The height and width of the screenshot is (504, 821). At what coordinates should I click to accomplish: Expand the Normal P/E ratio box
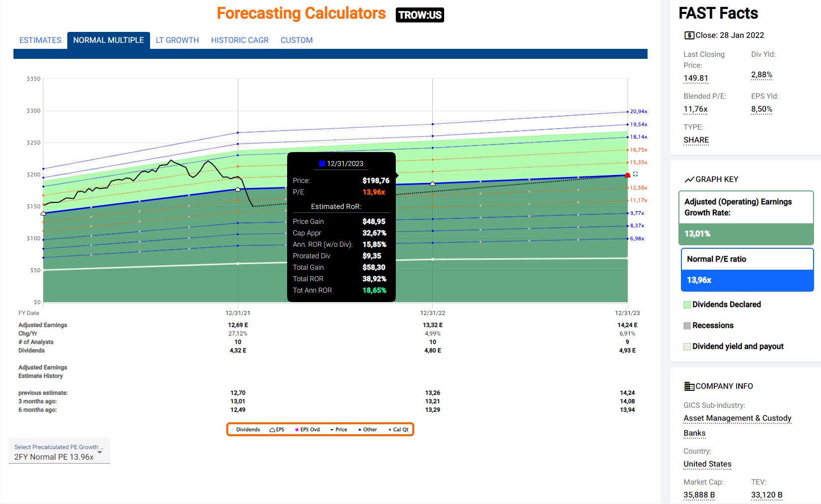(x=747, y=259)
